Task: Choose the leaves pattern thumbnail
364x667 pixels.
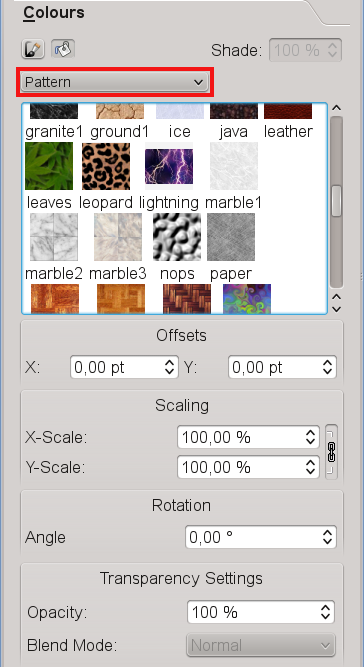Action: (x=49, y=166)
